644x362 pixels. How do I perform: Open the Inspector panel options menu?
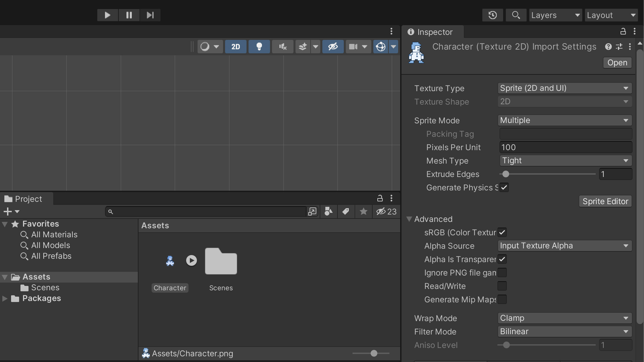tap(635, 31)
